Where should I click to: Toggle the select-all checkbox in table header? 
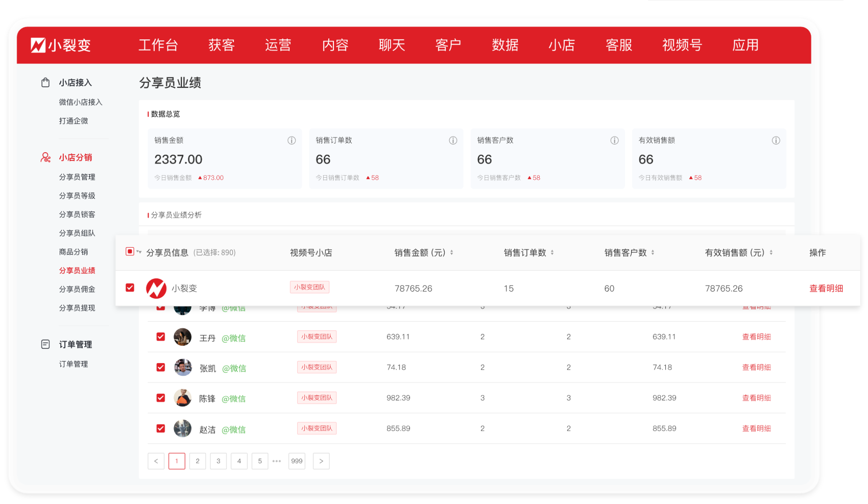[x=130, y=251]
